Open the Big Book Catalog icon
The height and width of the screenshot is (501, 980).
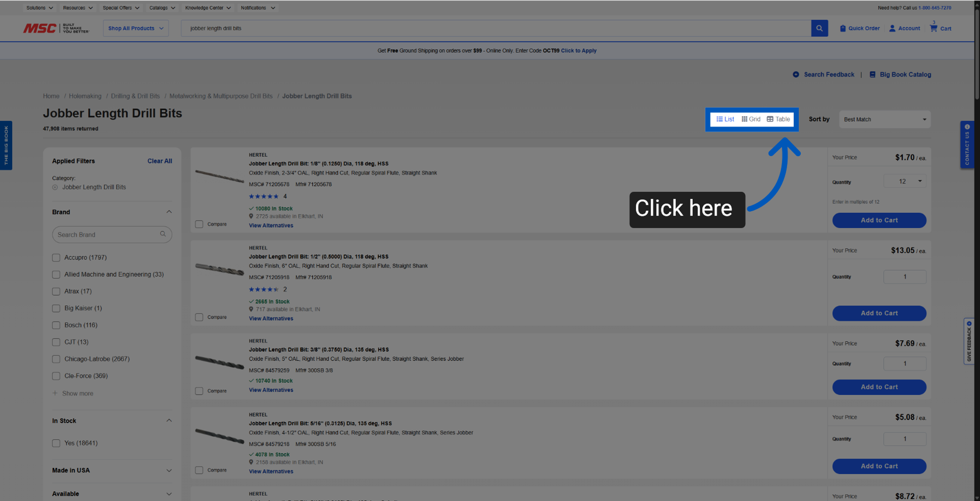click(873, 74)
